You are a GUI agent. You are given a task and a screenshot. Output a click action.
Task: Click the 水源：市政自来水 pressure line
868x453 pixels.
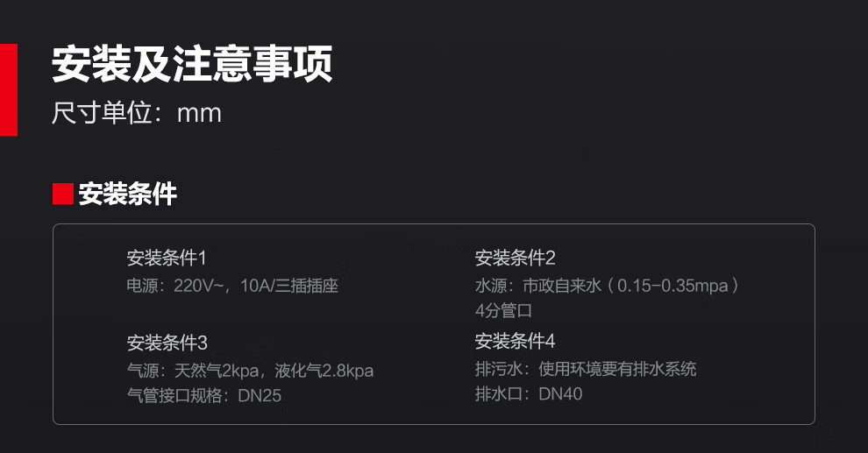[607, 286]
